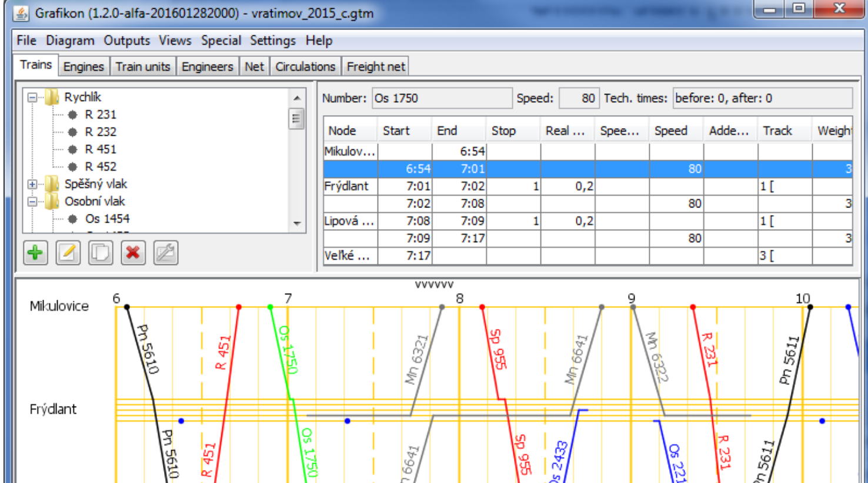Switch to the Circulations tab
This screenshot has width=868, height=483.
pyautogui.click(x=305, y=66)
